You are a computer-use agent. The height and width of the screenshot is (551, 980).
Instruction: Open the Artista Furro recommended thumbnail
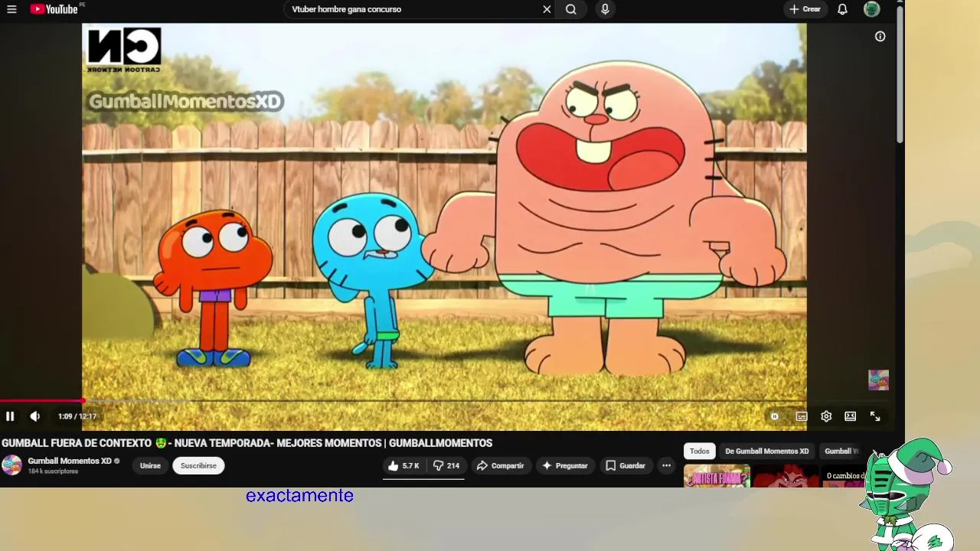717,476
